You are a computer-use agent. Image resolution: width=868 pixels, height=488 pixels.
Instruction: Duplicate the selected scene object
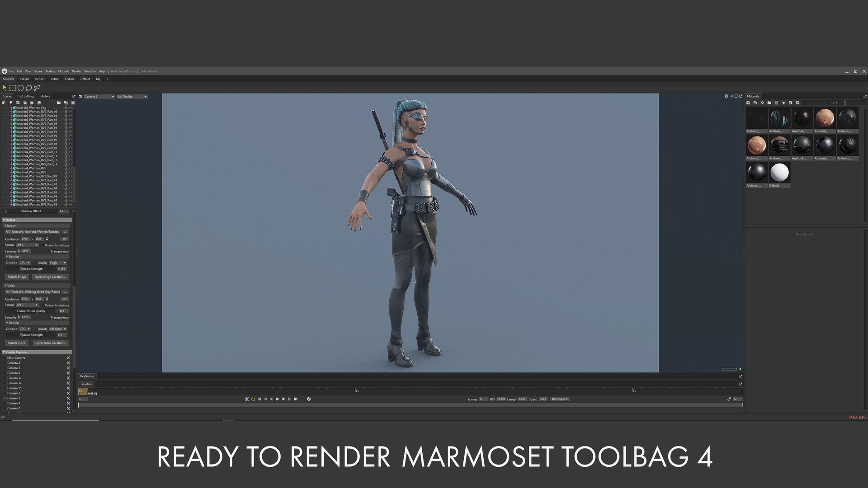[x=66, y=103]
